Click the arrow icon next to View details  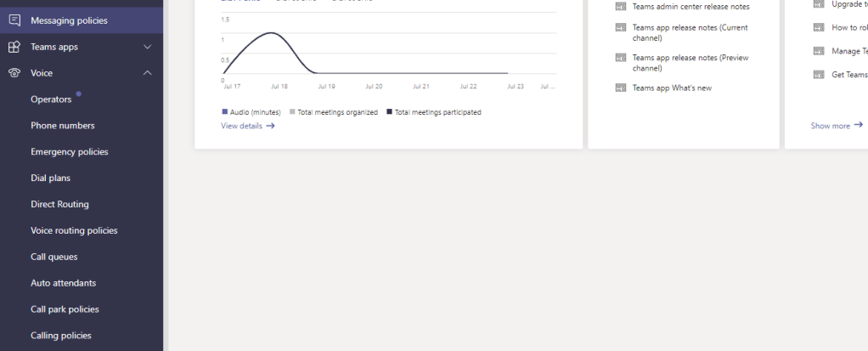point(270,126)
